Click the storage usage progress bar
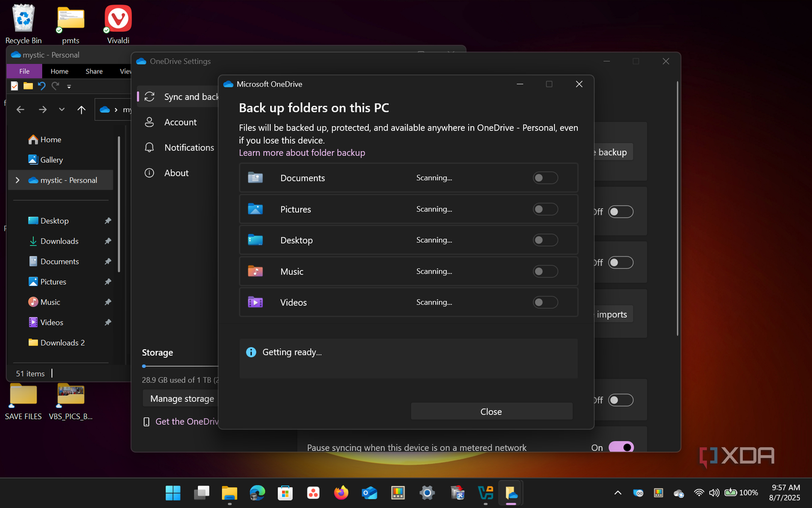 pyautogui.click(x=180, y=366)
